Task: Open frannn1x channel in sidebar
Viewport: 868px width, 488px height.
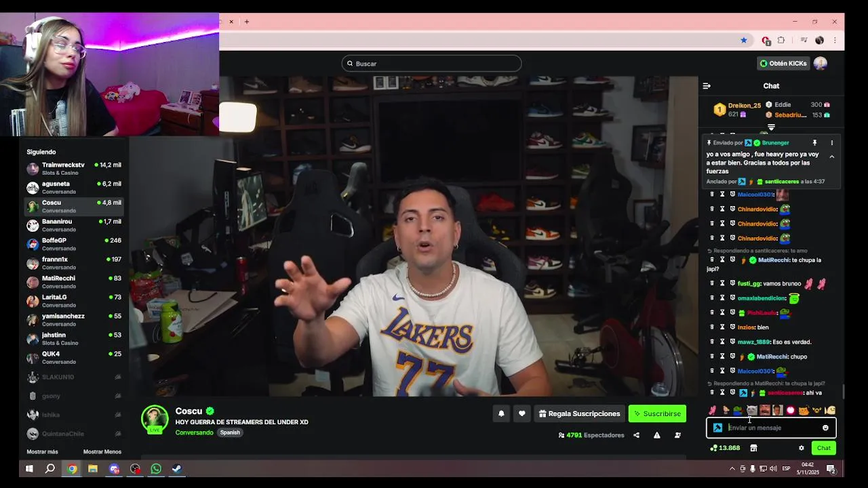Action: pos(75,263)
